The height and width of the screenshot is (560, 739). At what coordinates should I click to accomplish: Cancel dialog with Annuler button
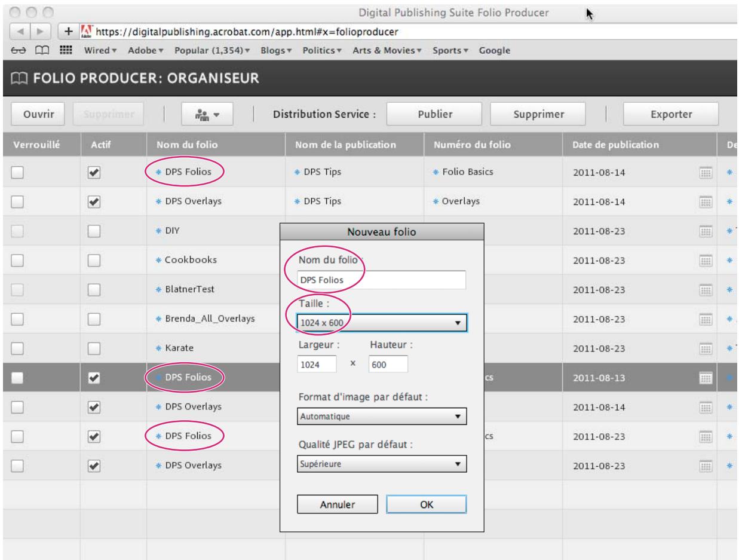[338, 504]
